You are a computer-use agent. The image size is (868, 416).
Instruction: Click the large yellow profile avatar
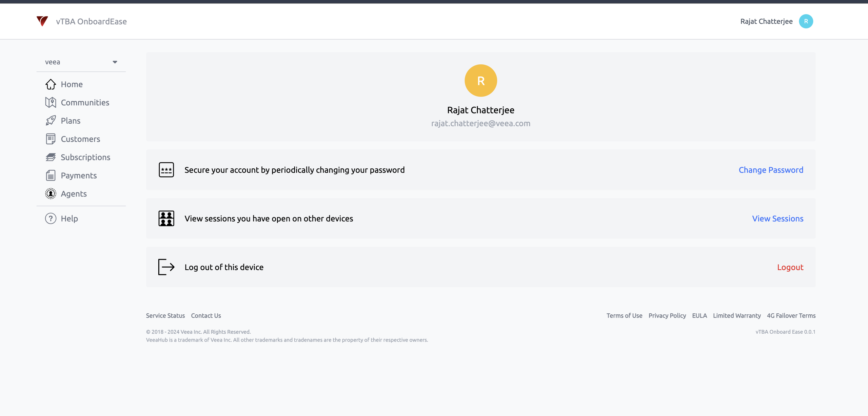click(481, 81)
